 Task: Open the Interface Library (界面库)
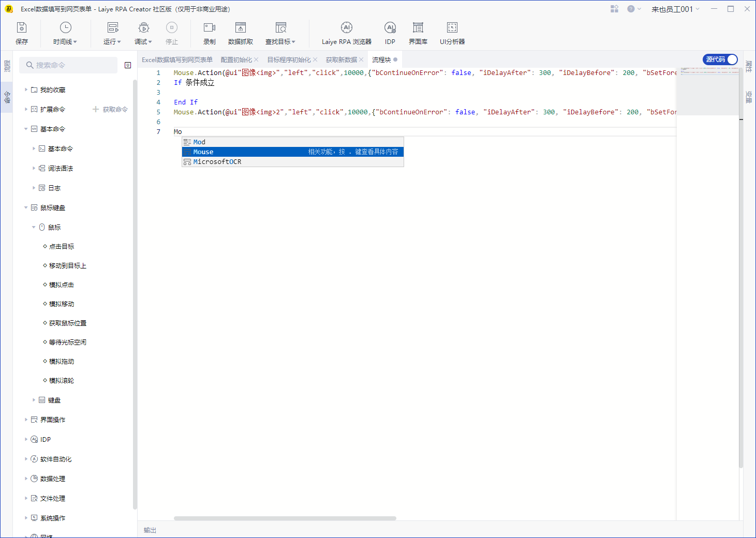(418, 33)
